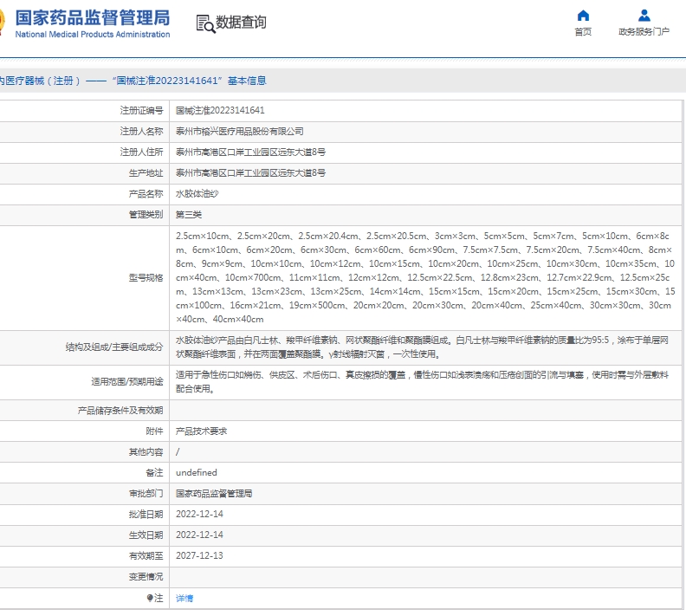Open the user portal icon above 政务服务门户
The image size is (686, 616).
[x=644, y=16]
